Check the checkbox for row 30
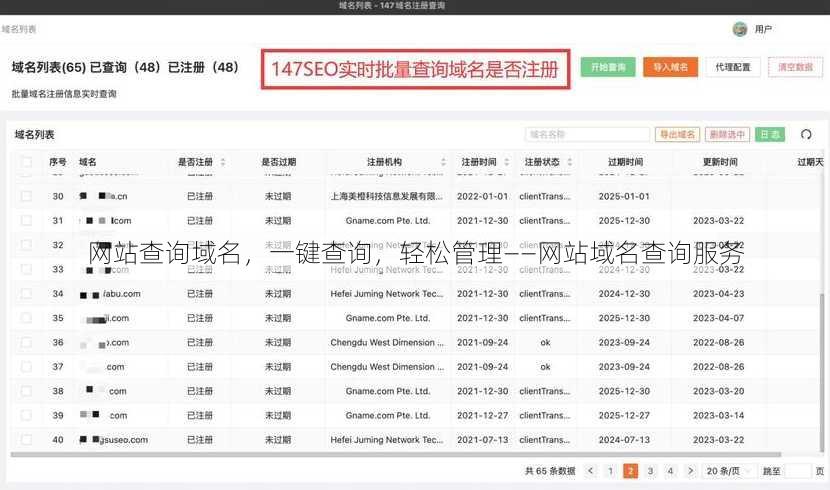 [26, 196]
